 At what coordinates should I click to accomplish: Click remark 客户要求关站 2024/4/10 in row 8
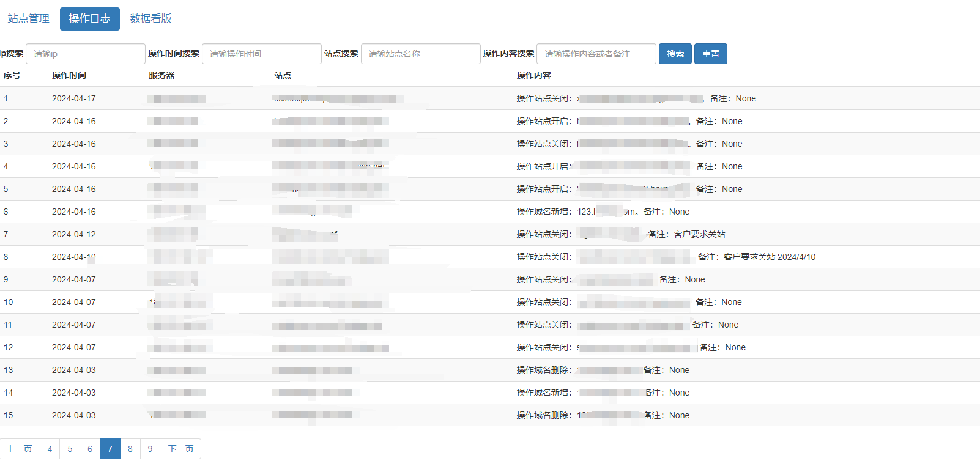(770, 257)
